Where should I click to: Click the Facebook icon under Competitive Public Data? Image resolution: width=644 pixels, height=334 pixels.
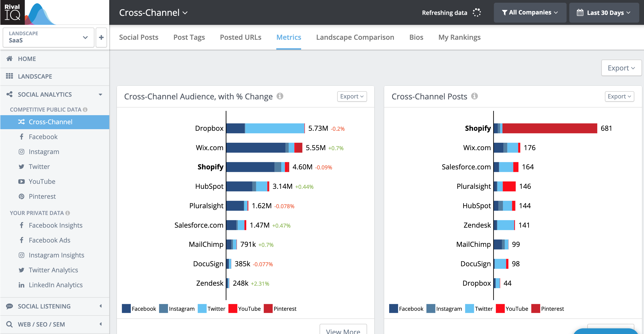pyautogui.click(x=21, y=137)
